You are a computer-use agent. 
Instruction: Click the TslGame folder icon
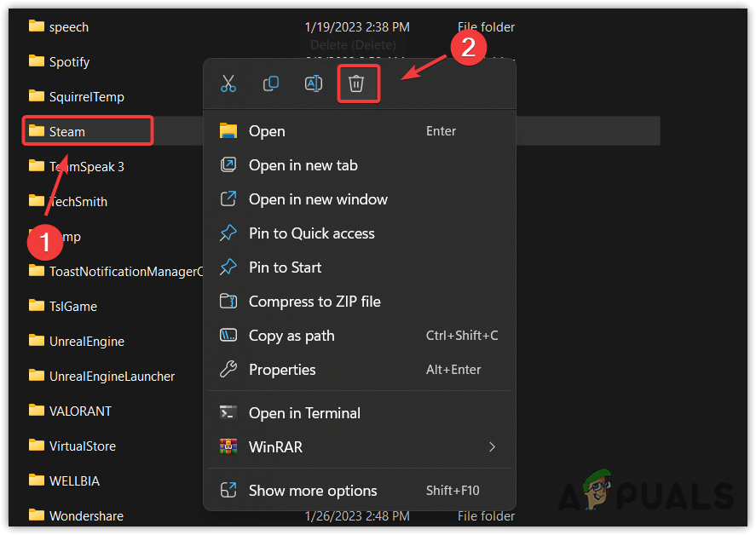(37, 306)
